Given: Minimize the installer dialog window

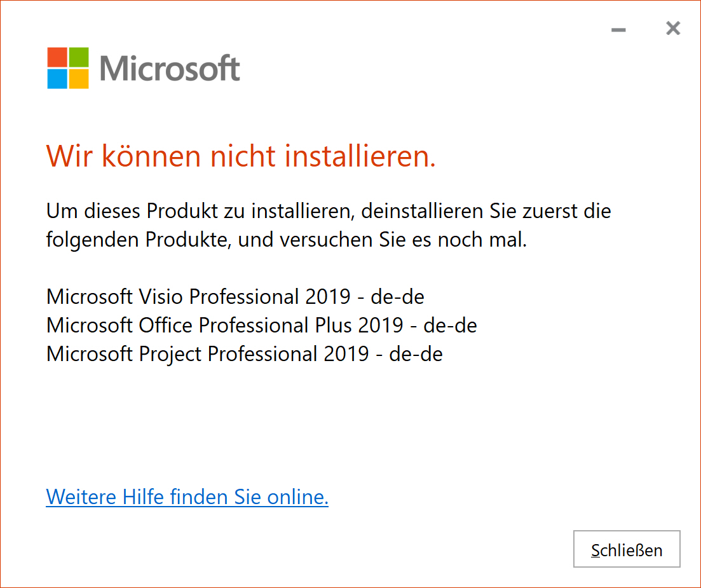Looking at the screenshot, I should [619, 30].
